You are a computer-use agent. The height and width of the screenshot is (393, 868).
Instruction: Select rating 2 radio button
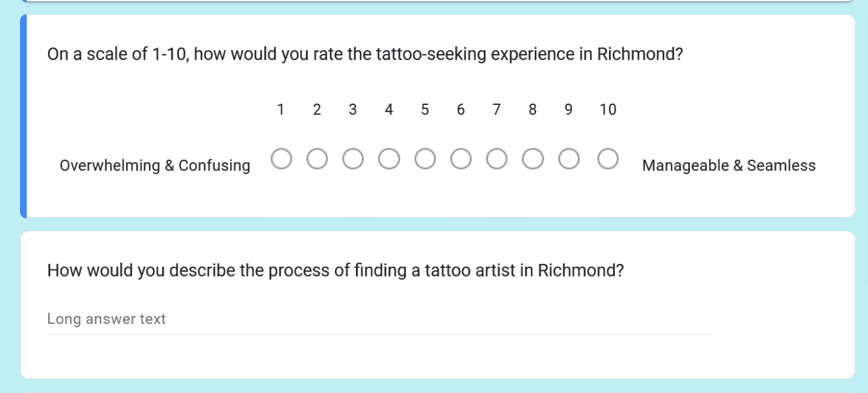pyautogui.click(x=317, y=159)
